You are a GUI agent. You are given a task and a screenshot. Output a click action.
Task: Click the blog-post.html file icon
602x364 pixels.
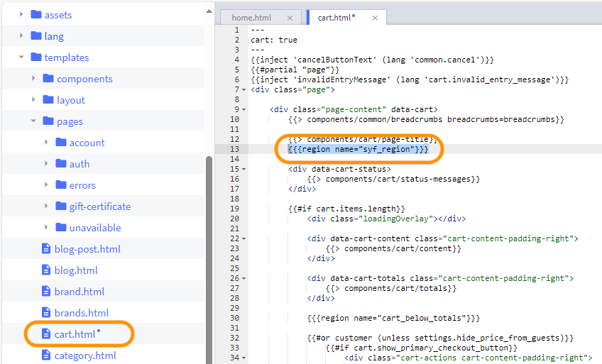tap(46, 249)
